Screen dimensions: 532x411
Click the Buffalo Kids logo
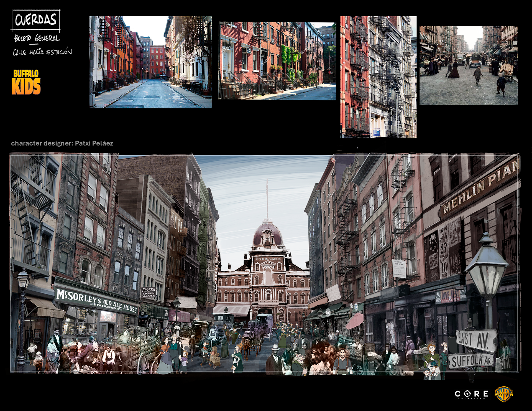(26, 82)
